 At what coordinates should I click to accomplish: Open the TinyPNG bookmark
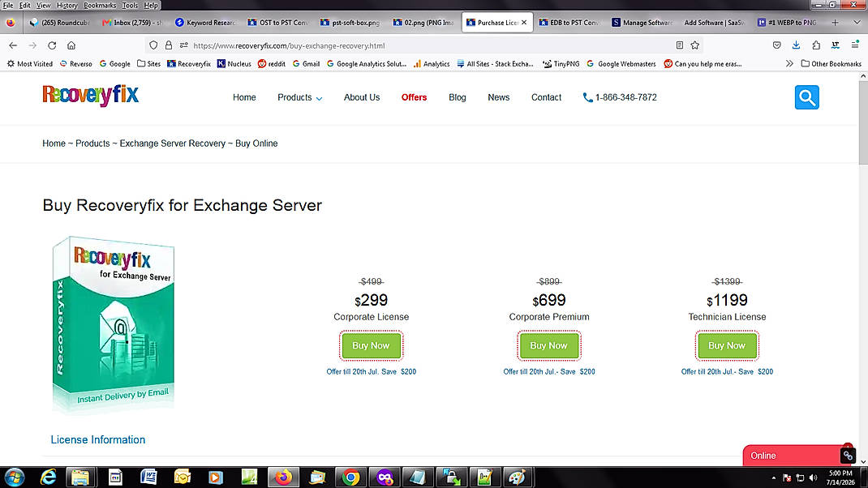pyautogui.click(x=561, y=63)
